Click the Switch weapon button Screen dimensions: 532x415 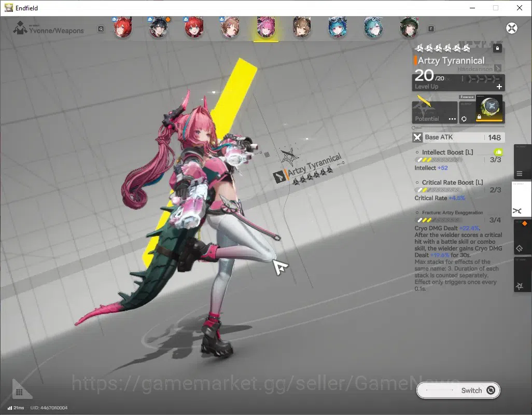[x=458, y=390]
